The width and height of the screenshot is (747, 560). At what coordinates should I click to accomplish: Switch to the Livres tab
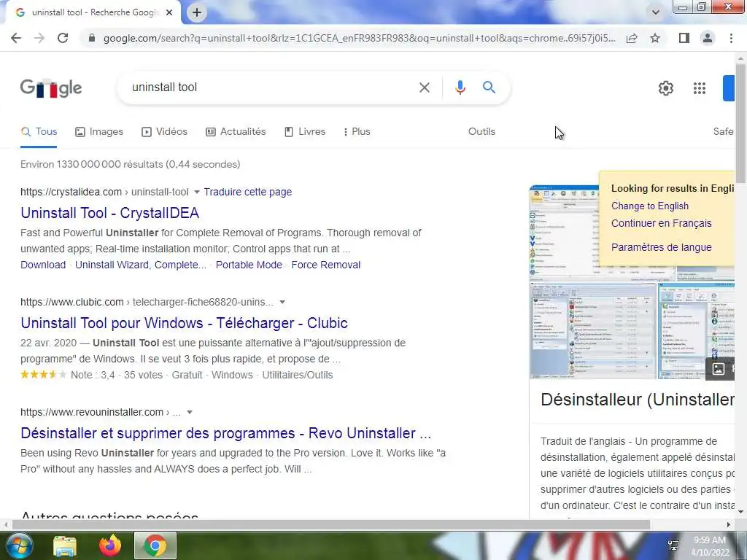click(x=305, y=132)
